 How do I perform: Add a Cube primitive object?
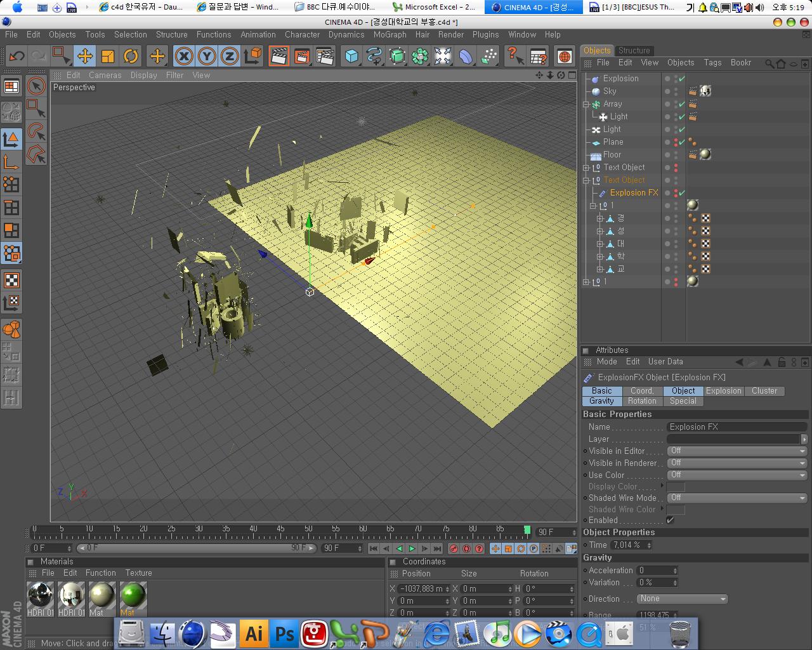click(x=351, y=56)
